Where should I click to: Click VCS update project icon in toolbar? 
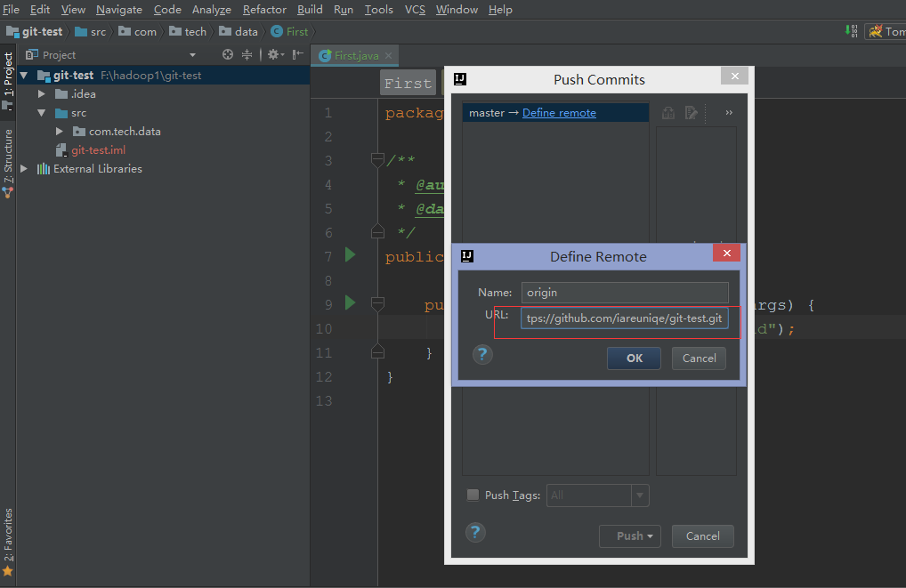(851, 31)
